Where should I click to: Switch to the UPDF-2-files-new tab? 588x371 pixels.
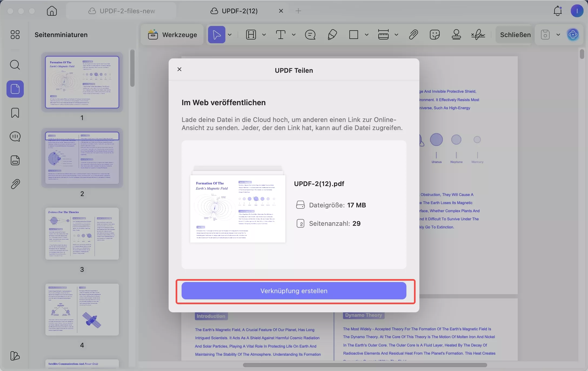[x=122, y=11]
